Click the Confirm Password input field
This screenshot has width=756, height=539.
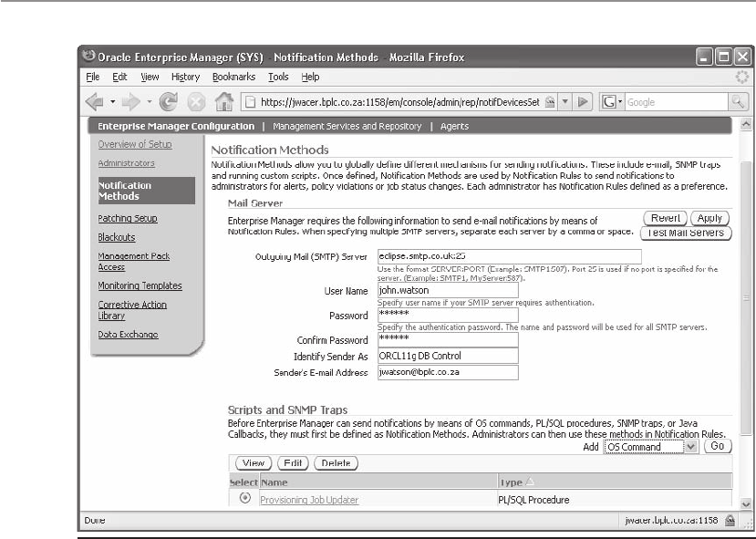click(x=448, y=339)
